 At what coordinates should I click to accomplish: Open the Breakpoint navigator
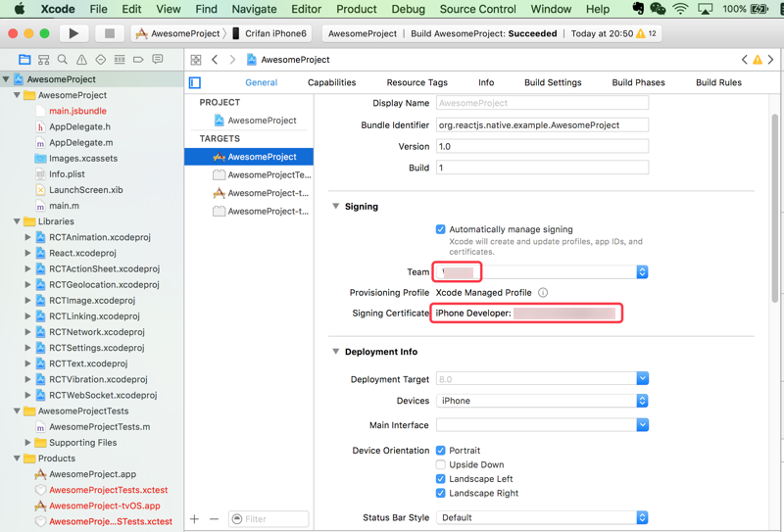click(138, 60)
